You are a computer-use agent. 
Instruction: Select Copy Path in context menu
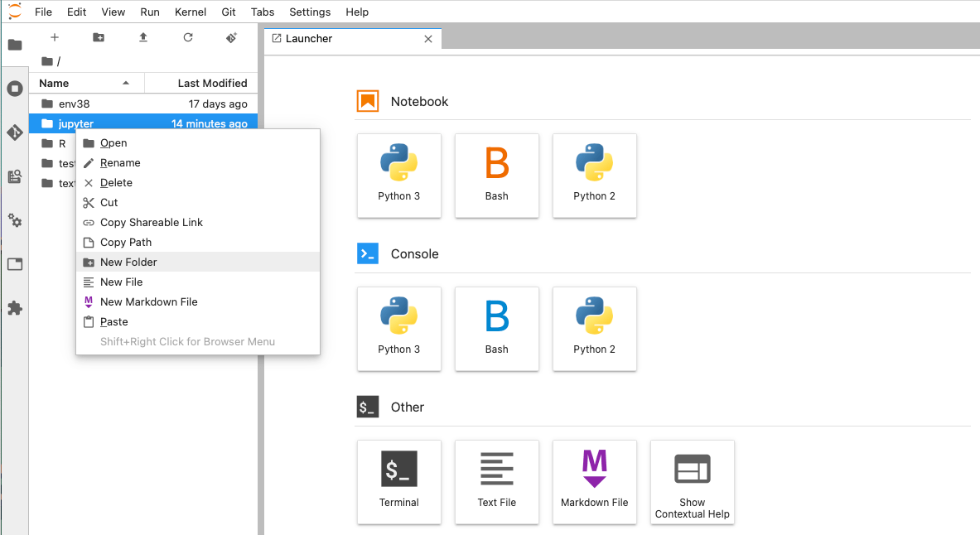coord(197,243)
